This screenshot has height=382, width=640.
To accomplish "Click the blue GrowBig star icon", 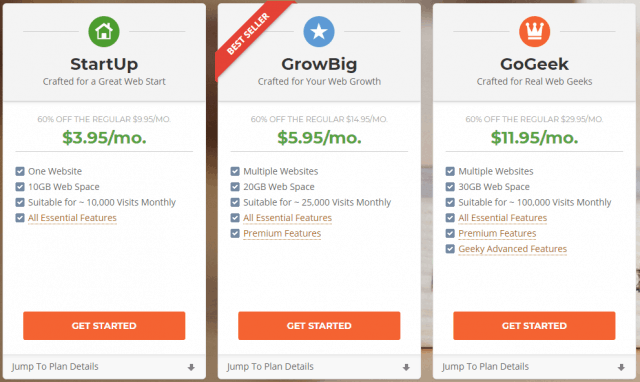I will click(319, 31).
